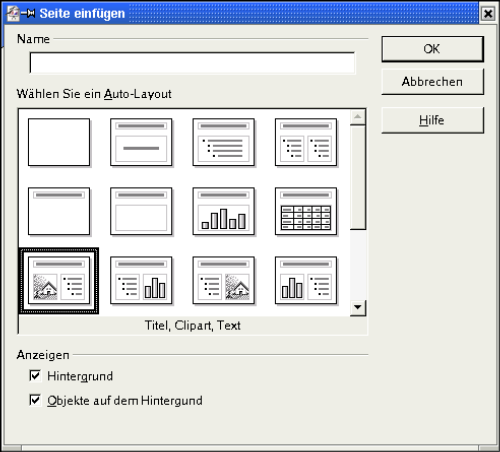The width and height of the screenshot is (500, 452).
Task: Choose the title, text and clipart layout
Action: (223, 280)
